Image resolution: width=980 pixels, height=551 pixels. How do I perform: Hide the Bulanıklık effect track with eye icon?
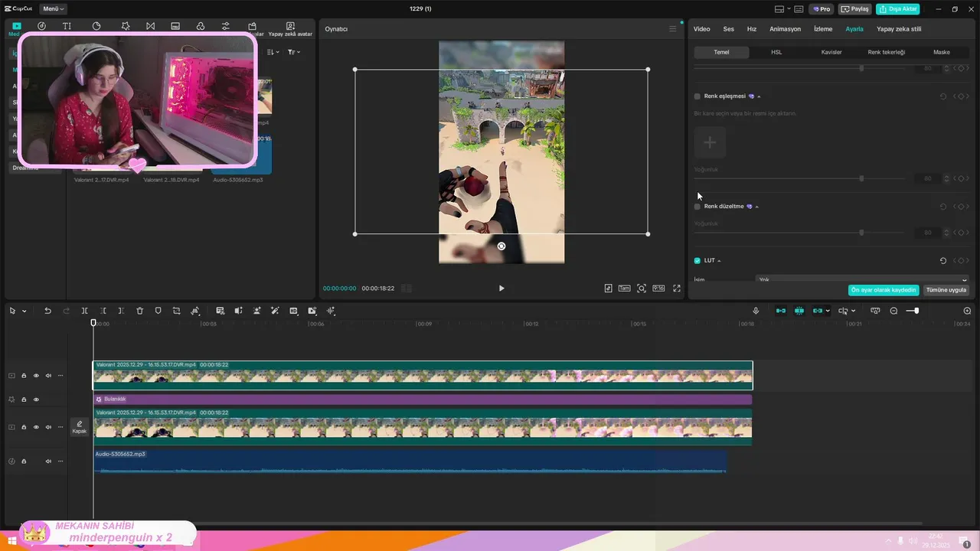point(36,399)
